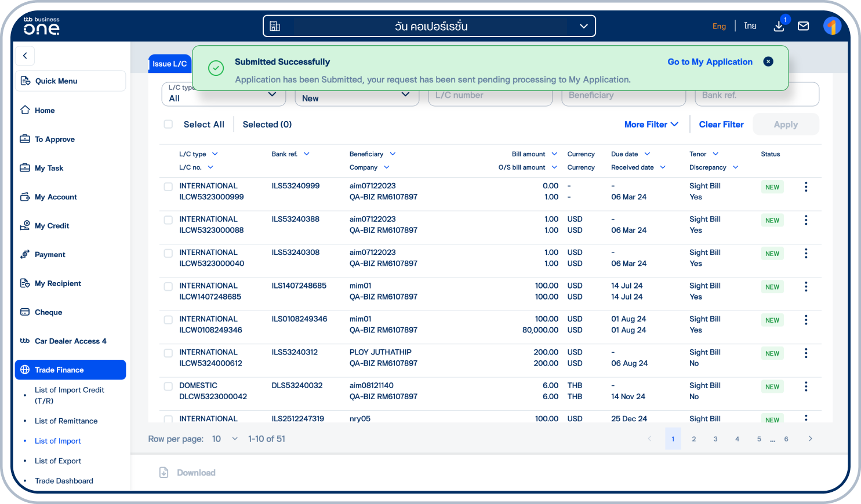Select the Issue L/C tab
The image size is (861, 504).
pyautogui.click(x=169, y=64)
